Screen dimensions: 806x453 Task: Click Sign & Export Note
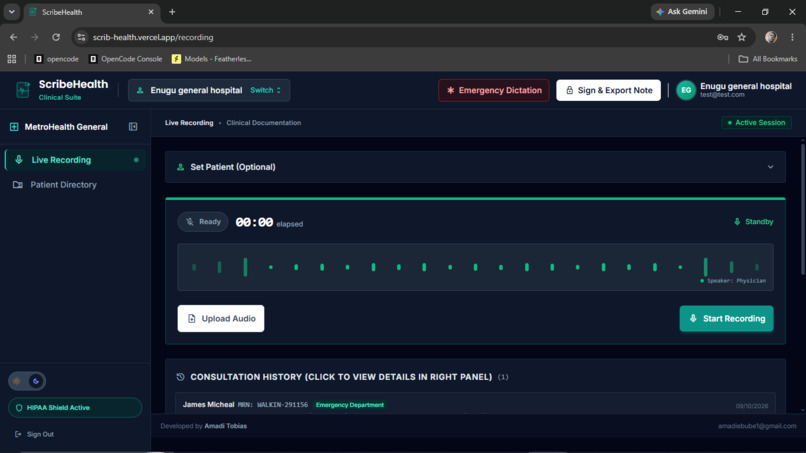608,90
